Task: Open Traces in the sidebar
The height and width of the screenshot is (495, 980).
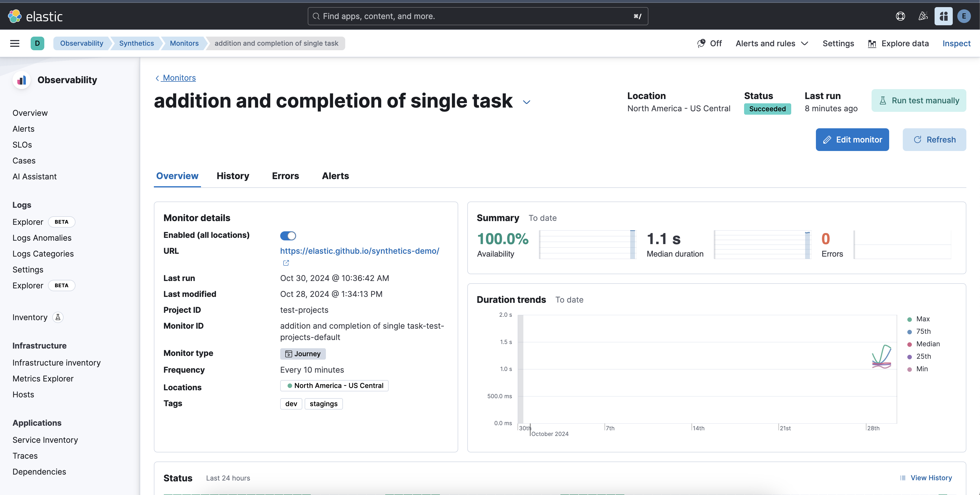Action: 25,456
